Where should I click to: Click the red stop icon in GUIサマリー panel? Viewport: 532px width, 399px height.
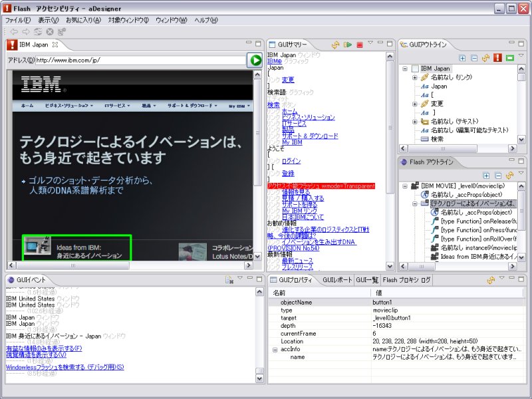point(360,45)
